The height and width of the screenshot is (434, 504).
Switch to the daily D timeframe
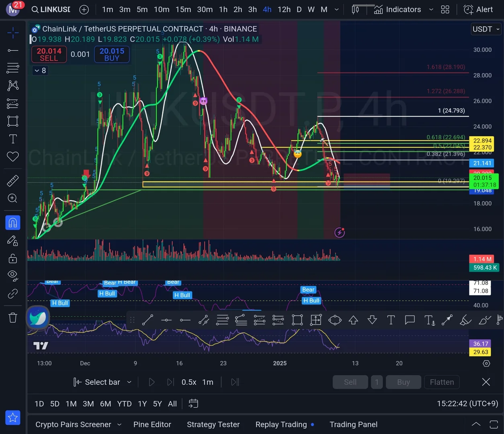pos(299,9)
